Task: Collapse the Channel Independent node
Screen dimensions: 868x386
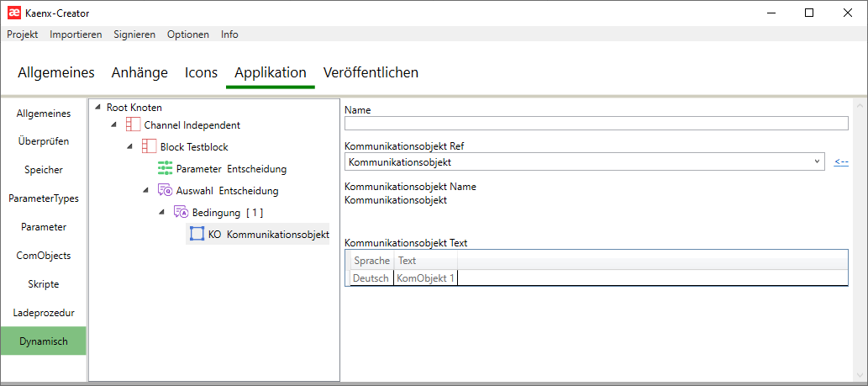Action: (x=114, y=124)
